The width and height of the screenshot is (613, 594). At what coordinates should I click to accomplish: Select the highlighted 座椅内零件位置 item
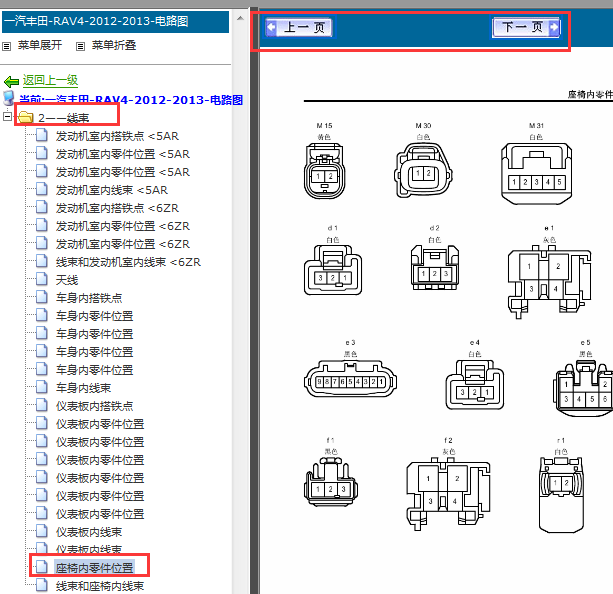(x=94, y=568)
